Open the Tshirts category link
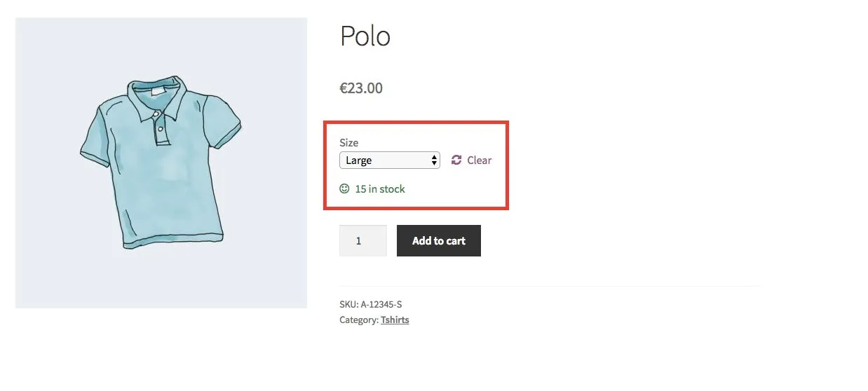 pyautogui.click(x=395, y=320)
